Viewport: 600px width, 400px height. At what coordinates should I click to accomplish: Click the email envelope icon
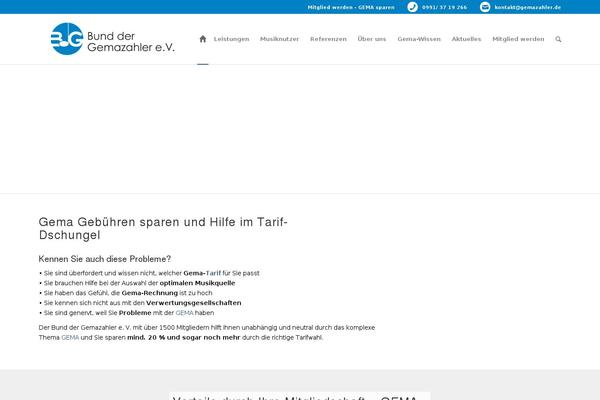[485, 7]
